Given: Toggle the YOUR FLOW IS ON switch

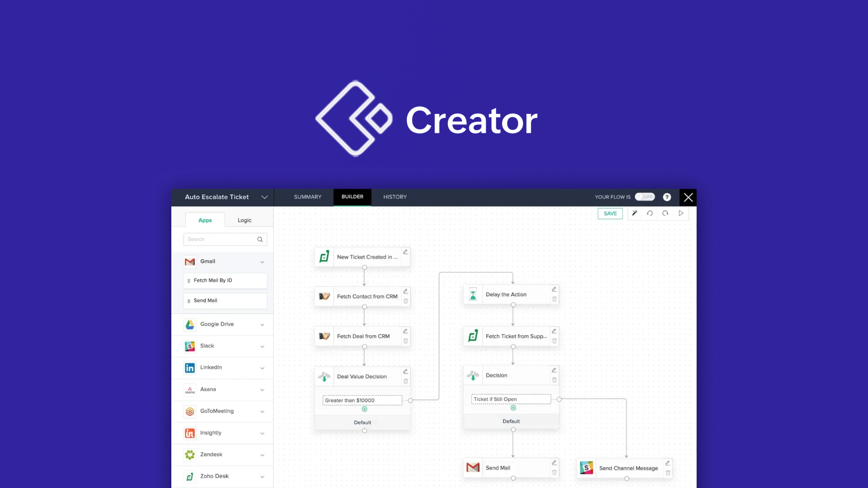Looking at the screenshot, I should point(644,197).
